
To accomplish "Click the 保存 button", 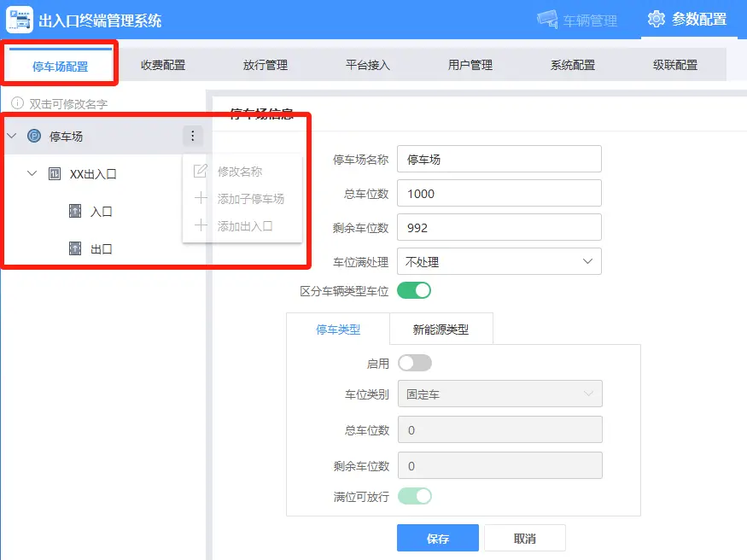I will tap(437, 539).
